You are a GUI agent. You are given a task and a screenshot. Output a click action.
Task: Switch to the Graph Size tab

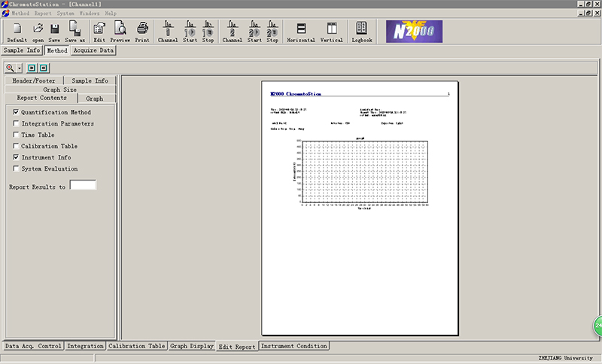59,89
